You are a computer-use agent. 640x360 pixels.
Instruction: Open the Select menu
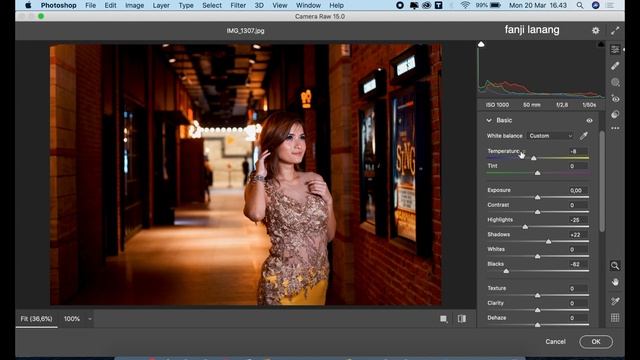(212, 5)
